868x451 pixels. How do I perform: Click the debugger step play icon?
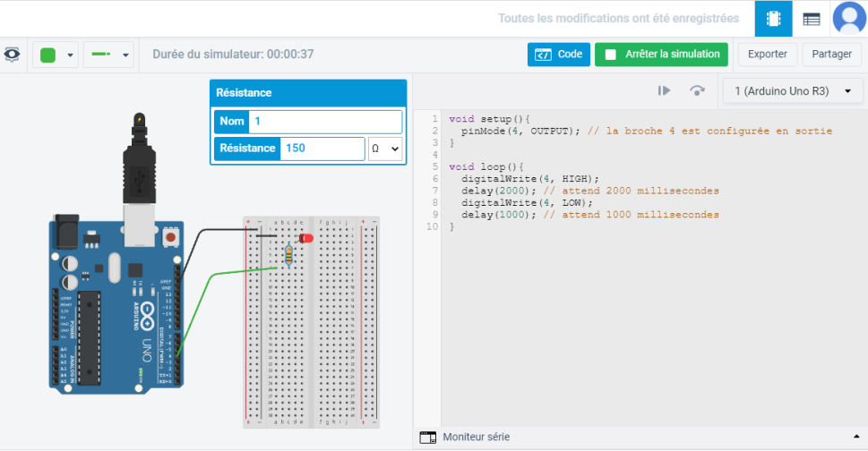(664, 90)
